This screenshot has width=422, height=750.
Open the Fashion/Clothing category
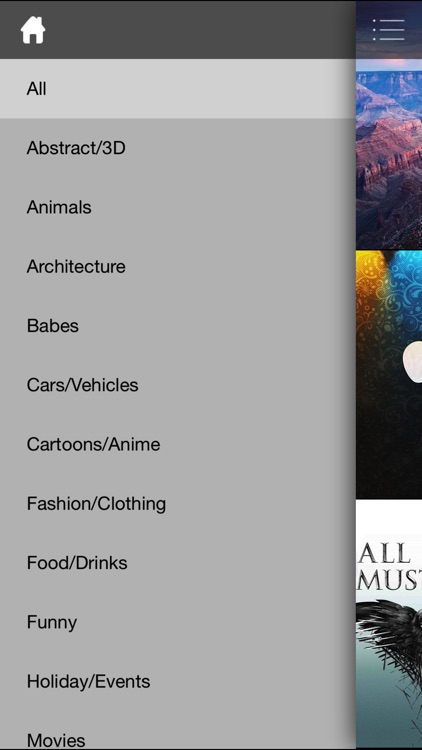(178, 504)
